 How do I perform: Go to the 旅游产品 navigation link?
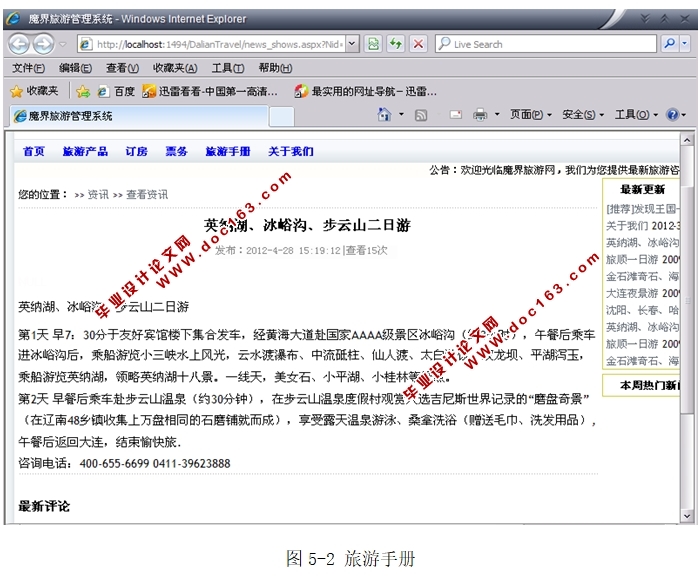click(x=85, y=151)
